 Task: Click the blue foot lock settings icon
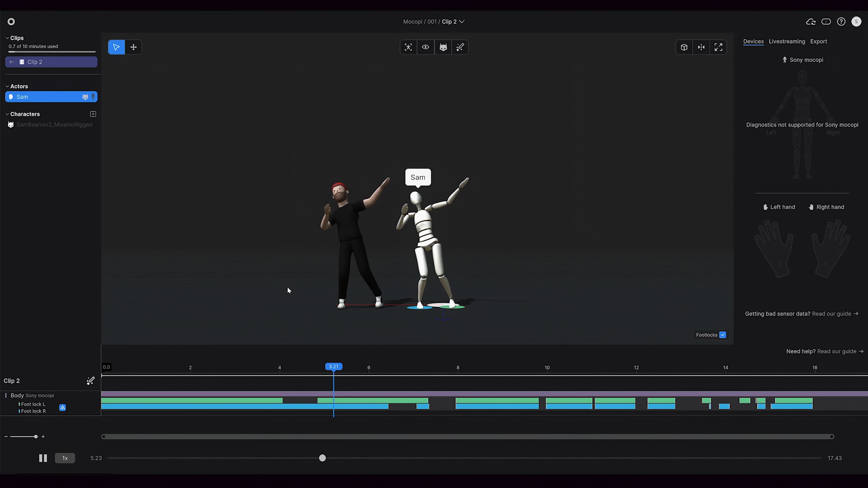click(x=63, y=408)
